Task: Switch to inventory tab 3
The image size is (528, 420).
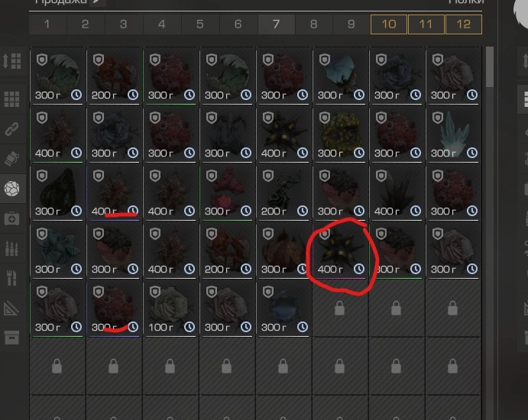Action: (124, 24)
